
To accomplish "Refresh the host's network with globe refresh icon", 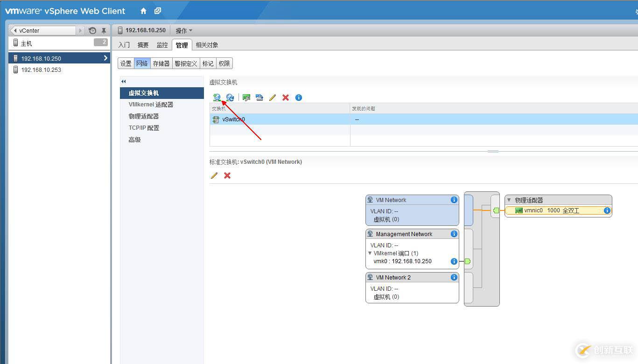I will [230, 97].
